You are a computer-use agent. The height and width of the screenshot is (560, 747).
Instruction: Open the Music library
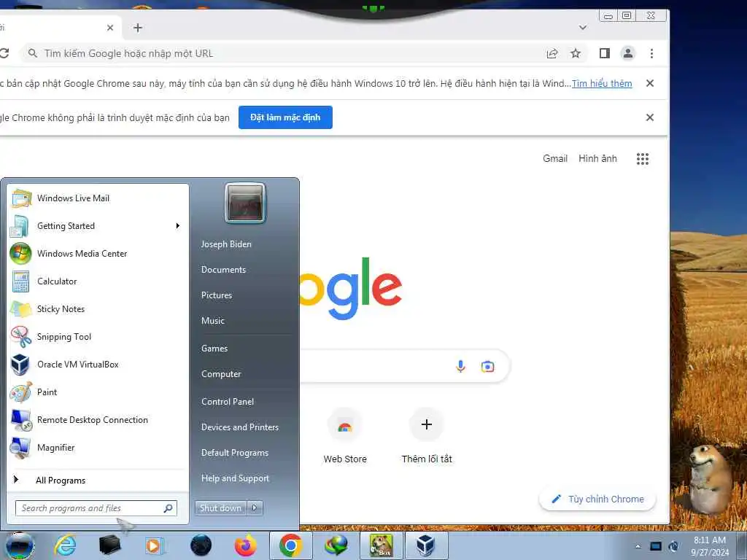click(x=213, y=321)
